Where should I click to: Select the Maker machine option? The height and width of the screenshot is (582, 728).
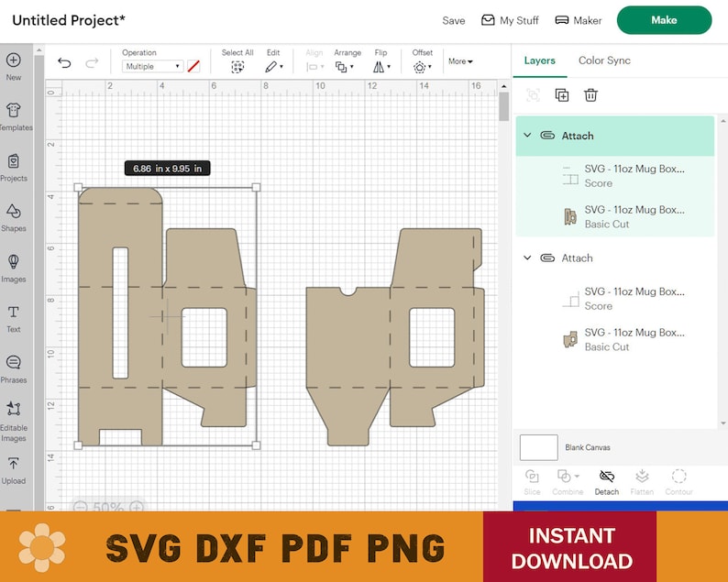[579, 20]
